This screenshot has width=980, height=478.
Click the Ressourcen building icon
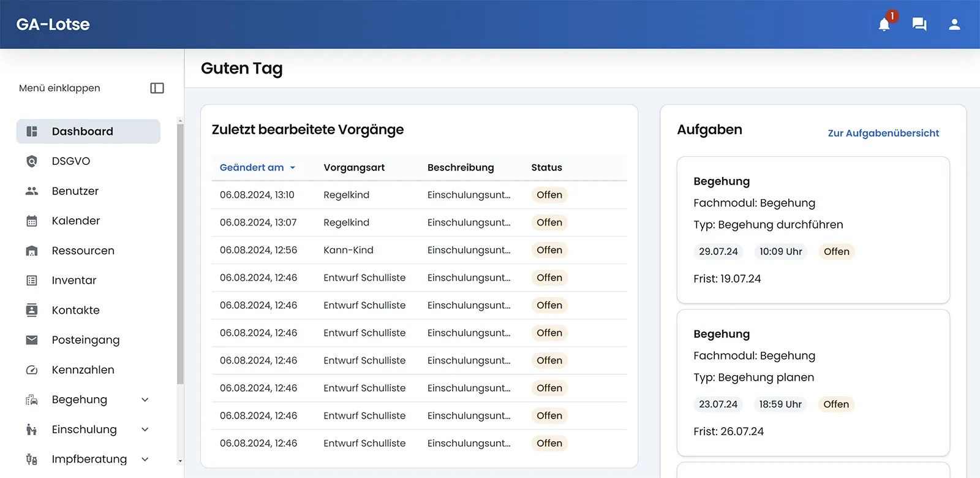point(32,251)
